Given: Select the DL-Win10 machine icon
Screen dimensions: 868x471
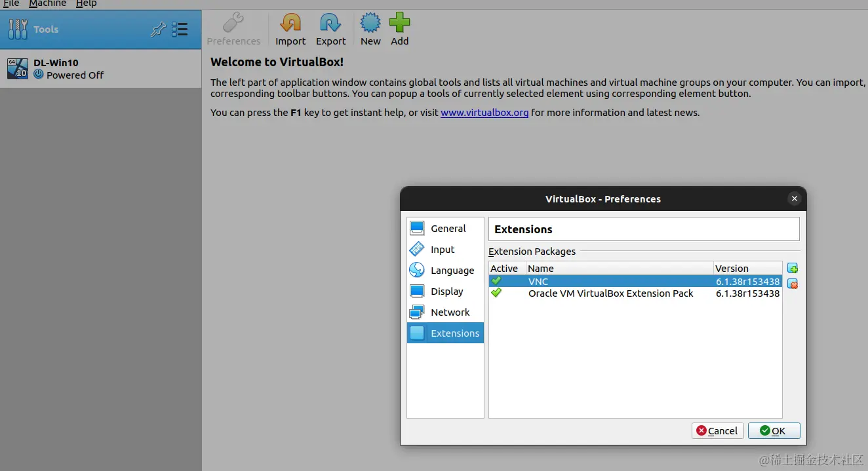Looking at the screenshot, I should click(x=18, y=68).
